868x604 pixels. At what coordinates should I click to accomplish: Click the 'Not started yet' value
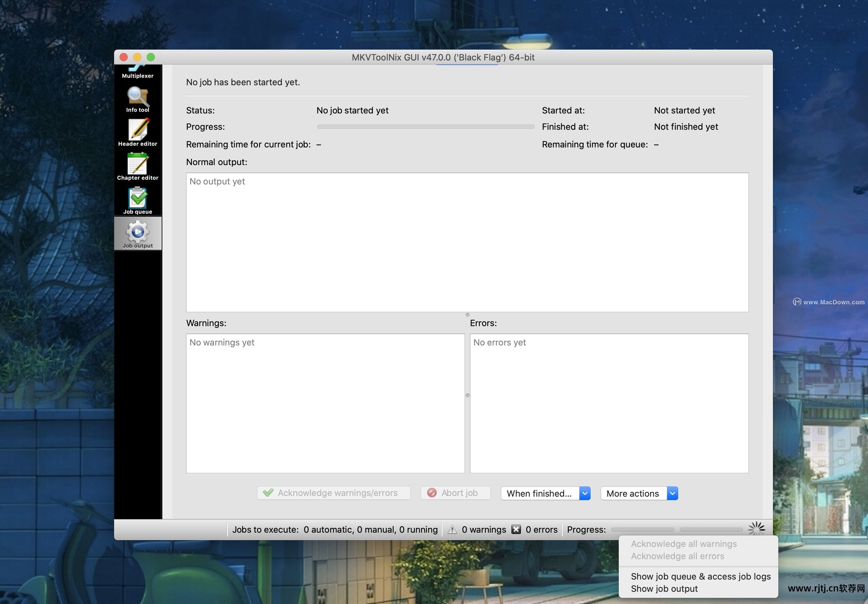coord(684,110)
